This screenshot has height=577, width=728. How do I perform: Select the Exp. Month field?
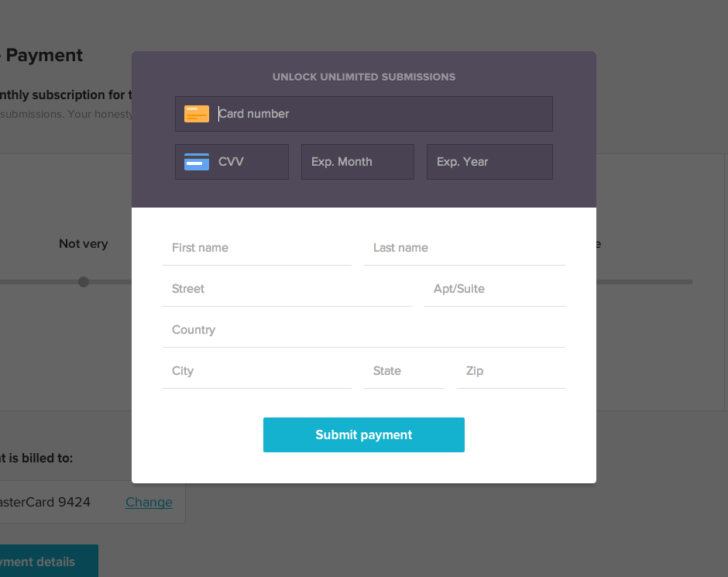tap(357, 161)
